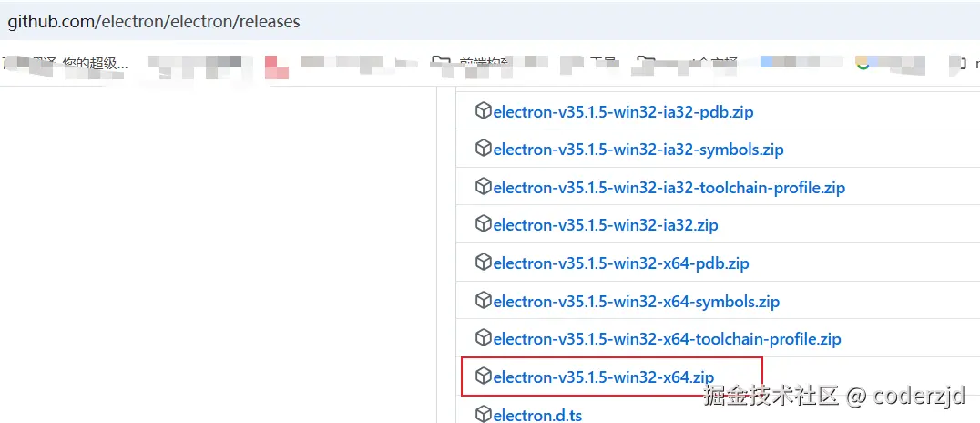This screenshot has height=423, width=980.
Task: Open electron-v35.1.5-win32-x64-toolchain-profile.zip link
Action: click(667, 339)
